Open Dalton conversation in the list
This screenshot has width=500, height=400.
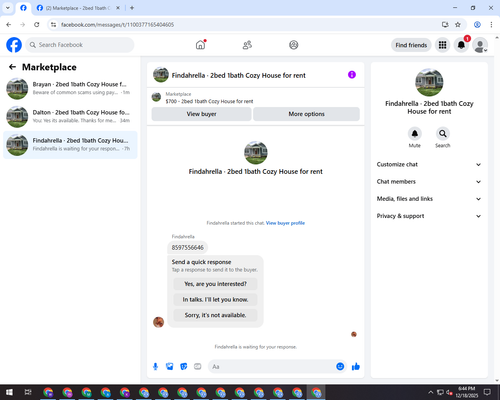pos(70,117)
